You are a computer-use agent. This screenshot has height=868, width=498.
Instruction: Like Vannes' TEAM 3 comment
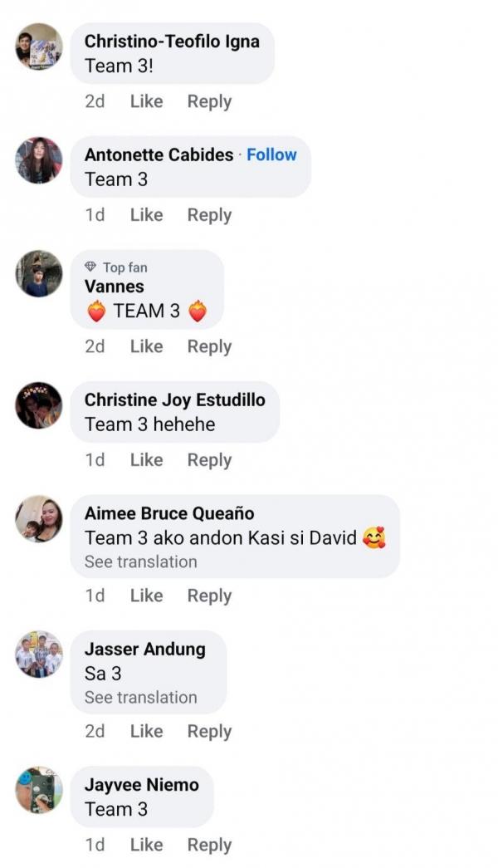click(147, 346)
